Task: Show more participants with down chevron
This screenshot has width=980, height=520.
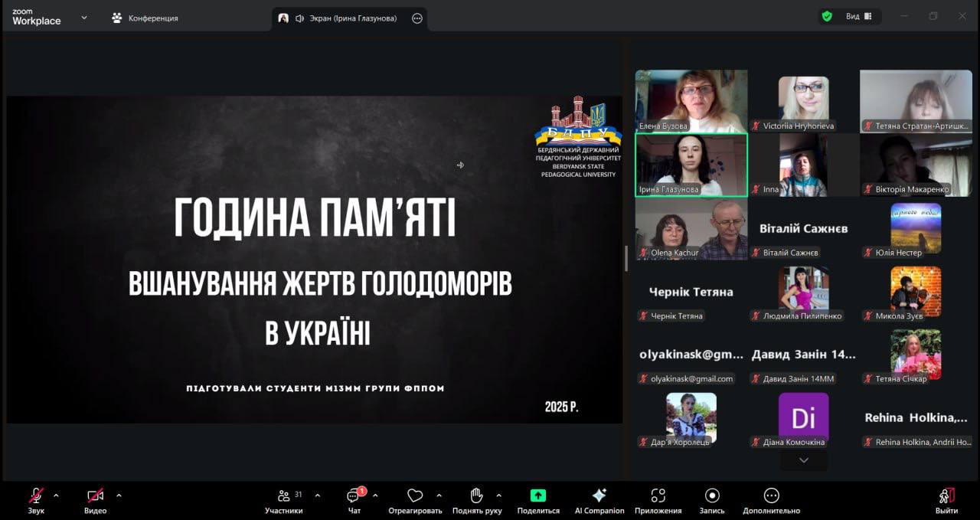Action: click(803, 460)
